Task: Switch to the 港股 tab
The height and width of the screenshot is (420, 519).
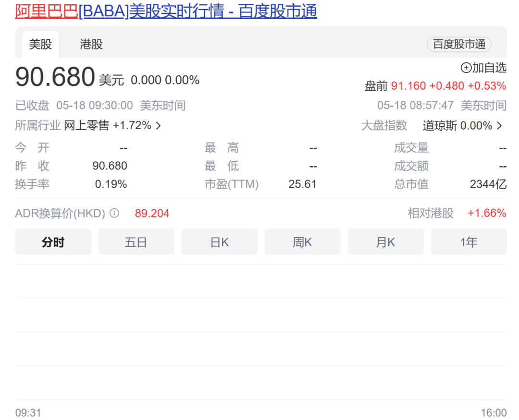Action: (91, 44)
